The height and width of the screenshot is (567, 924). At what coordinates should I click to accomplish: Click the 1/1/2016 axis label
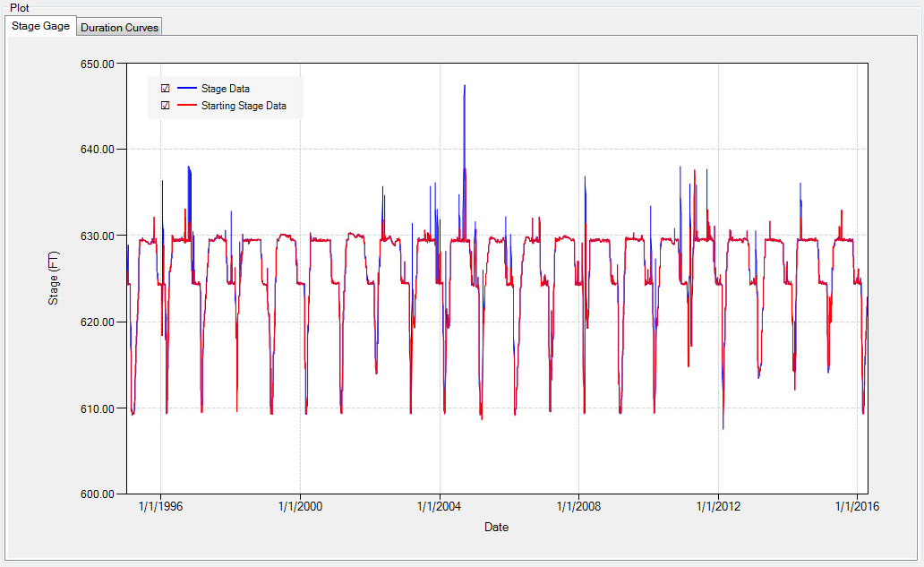tap(859, 507)
